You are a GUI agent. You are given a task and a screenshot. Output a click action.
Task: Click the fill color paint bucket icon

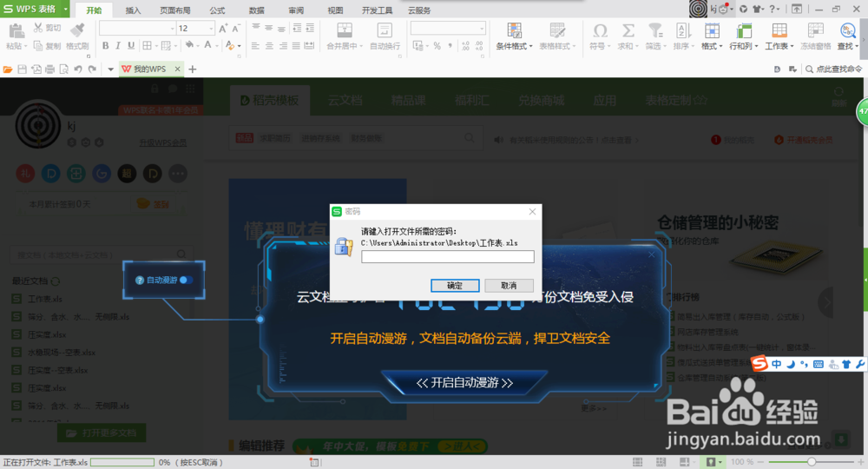click(x=189, y=45)
